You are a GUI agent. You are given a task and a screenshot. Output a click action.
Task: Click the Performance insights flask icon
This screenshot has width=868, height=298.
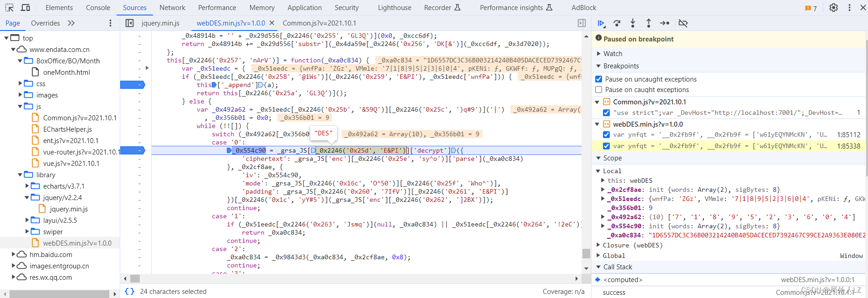click(x=549, y=8)
